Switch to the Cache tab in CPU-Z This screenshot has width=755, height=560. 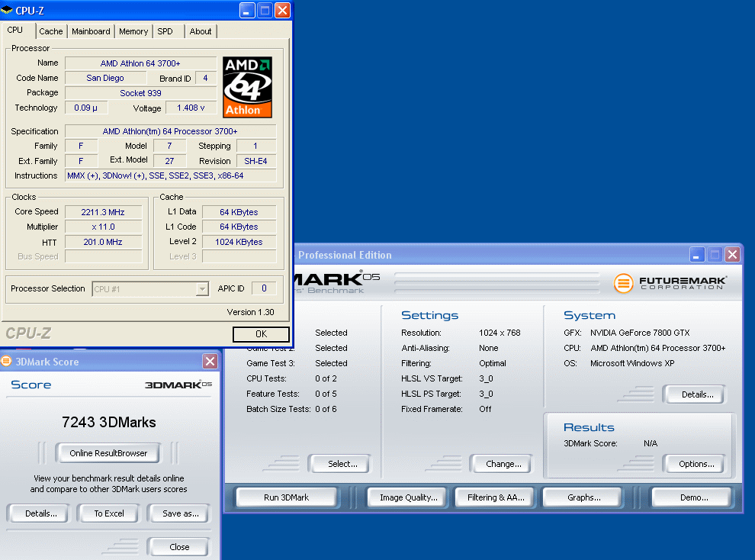coord(51,31)
